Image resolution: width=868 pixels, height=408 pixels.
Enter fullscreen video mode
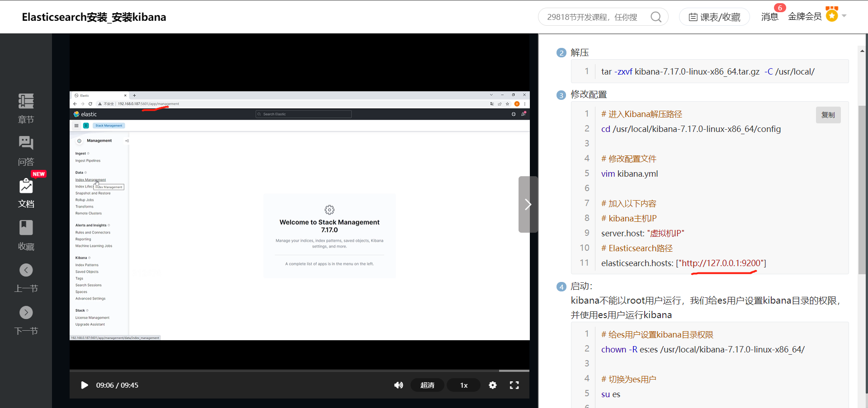tap(514, 385)
